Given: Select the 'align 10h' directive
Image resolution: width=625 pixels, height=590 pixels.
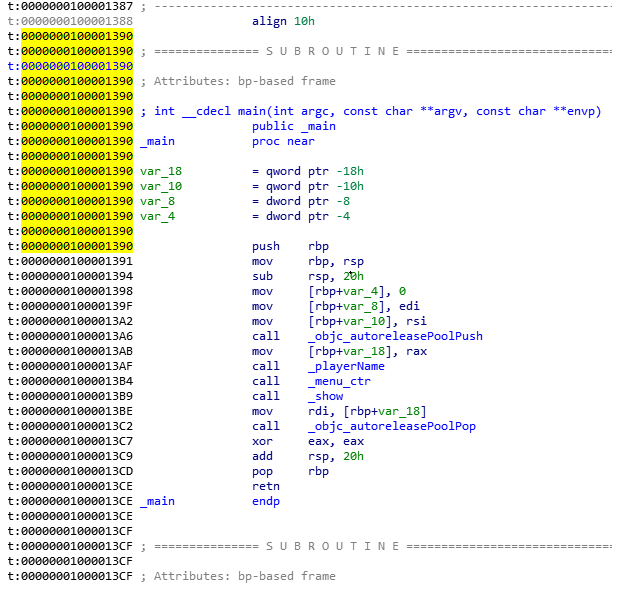Looking at the screenshot, I should click(x=283, y=21).
